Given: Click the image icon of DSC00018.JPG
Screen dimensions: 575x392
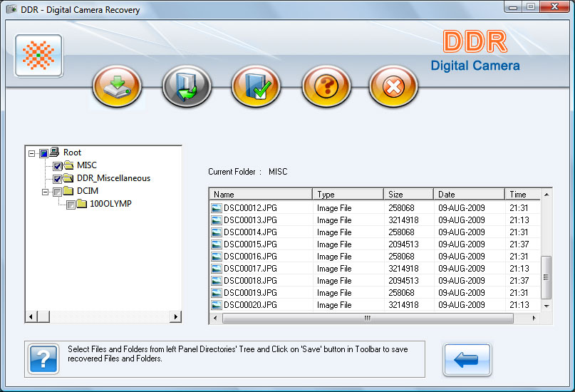Looking at the screenshot, I should point(217,281).
